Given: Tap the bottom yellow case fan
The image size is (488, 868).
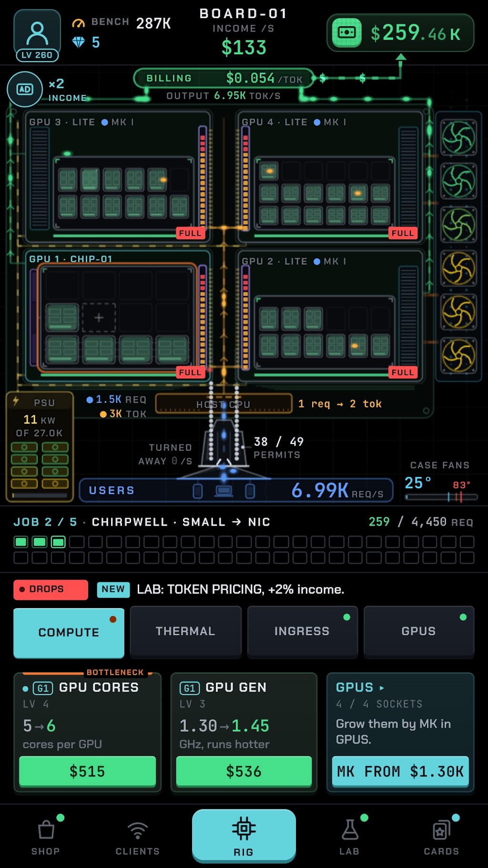Looking at the screenshot, I should 458,355.
